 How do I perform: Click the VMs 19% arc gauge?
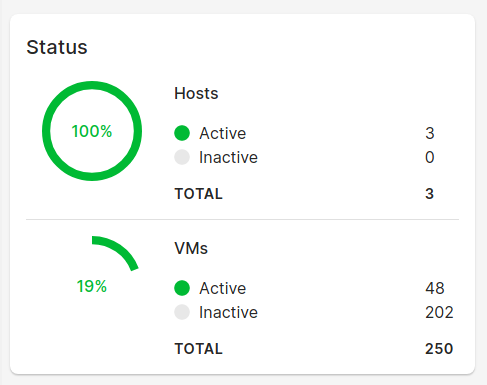click(x=115, y=253)
